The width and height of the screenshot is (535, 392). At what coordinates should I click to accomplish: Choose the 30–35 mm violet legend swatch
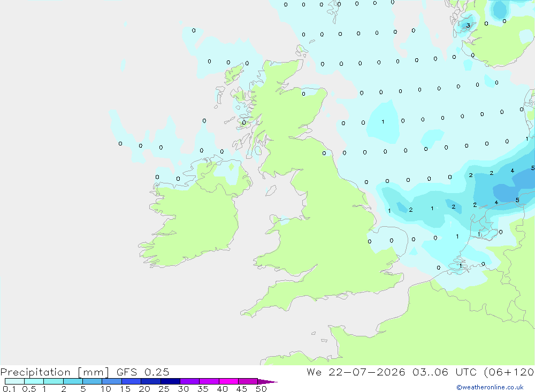click(x=189, y=381)
